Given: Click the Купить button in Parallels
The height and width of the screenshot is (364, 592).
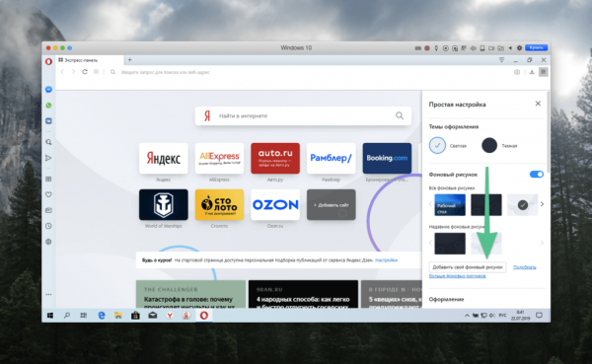Looking at the screenshot, I should click(x=536, y=48).
